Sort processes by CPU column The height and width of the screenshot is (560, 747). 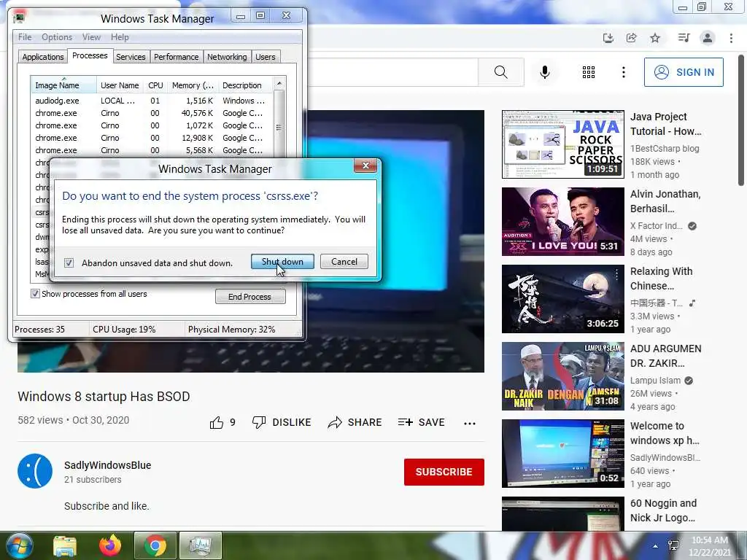[x=156, y=85]
